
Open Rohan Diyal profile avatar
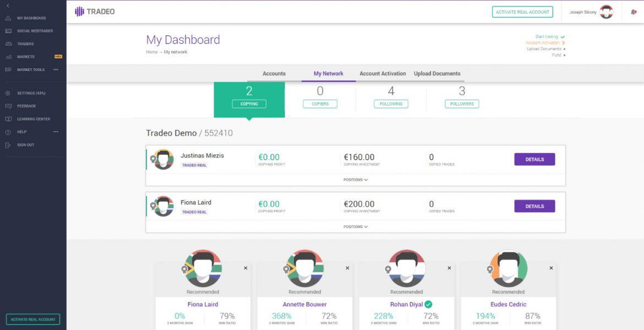pos(407,268)
